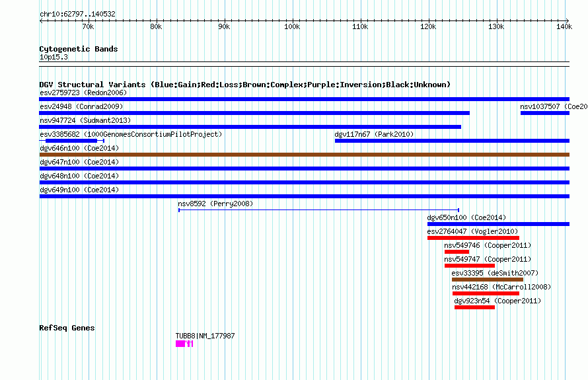Select the 10p15.3 band label
This screenshot has height=380, width=588.
coord(54,57)
